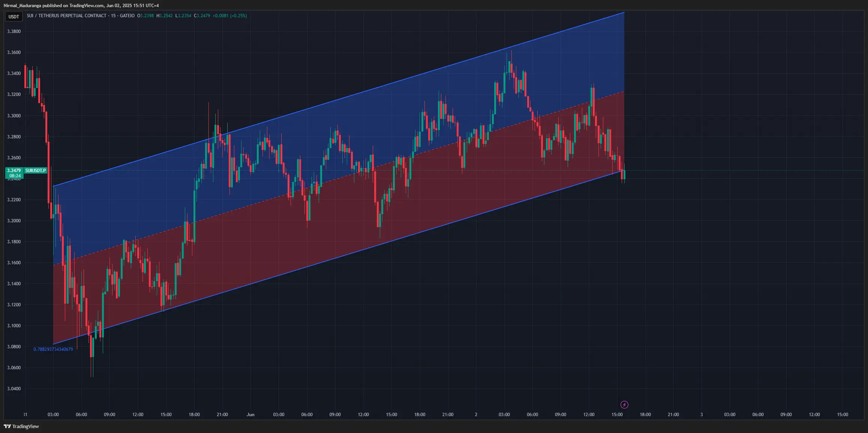The image size is (868, 433).
Task: Click the USDT currency button
Action: (14, 16)
